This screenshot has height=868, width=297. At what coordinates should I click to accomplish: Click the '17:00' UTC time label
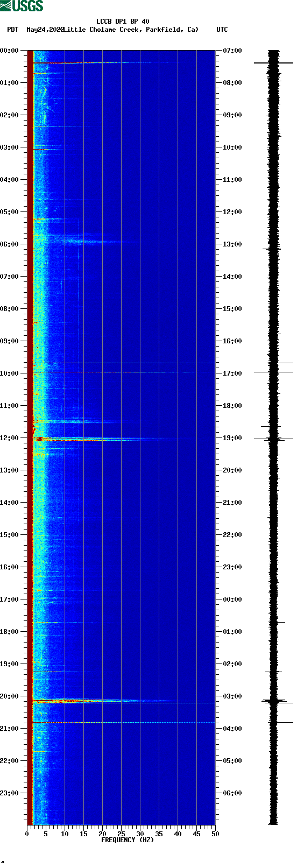click(232, 373)
